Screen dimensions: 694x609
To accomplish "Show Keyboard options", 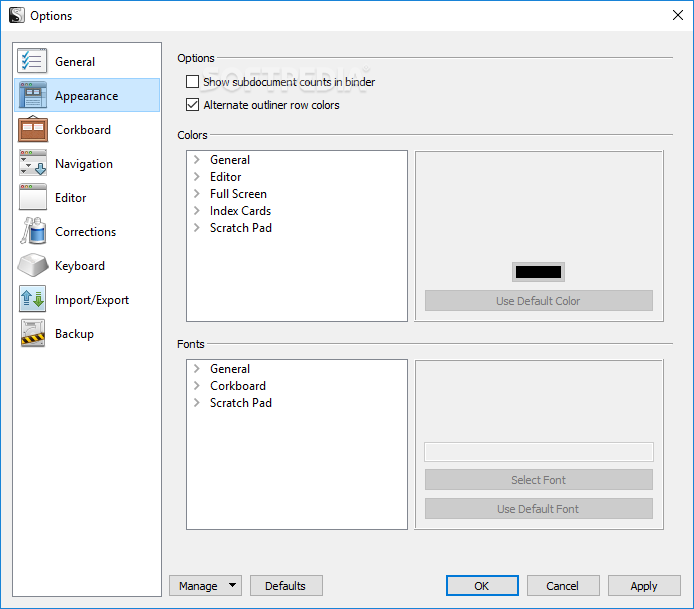I will point(87,266).
